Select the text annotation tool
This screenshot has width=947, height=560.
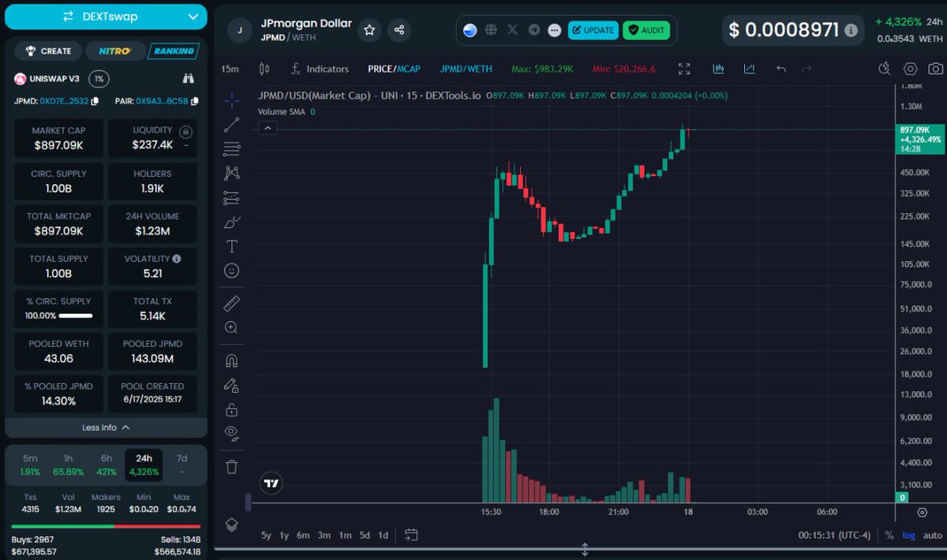click(x=230, y=245)
